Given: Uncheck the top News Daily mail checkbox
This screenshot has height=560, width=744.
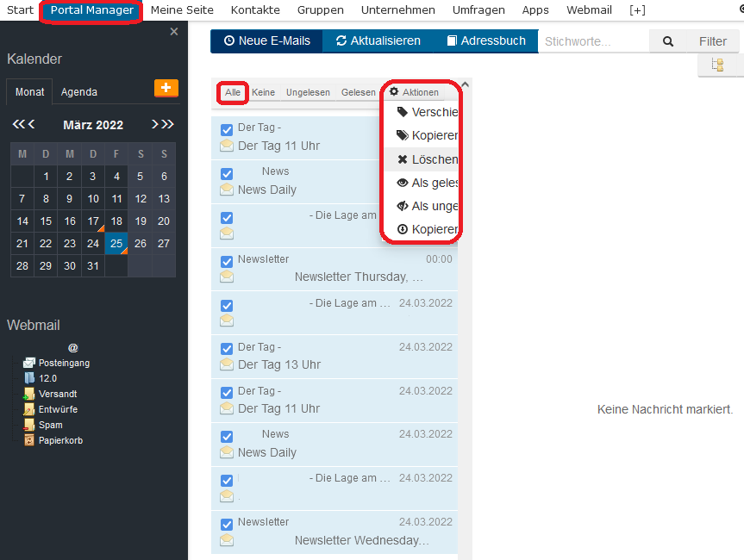Looking at the screenshot, I should (x=227, y=174).
